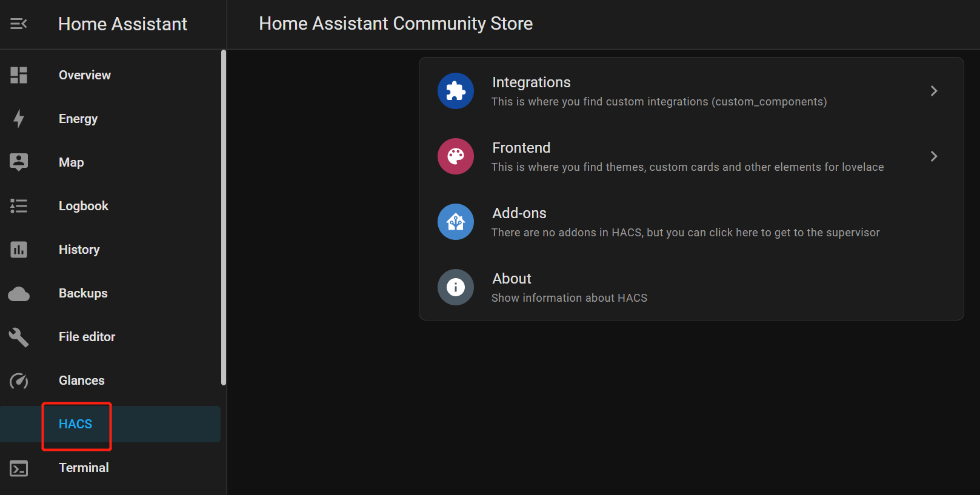Open the Integrations section title

532,82
